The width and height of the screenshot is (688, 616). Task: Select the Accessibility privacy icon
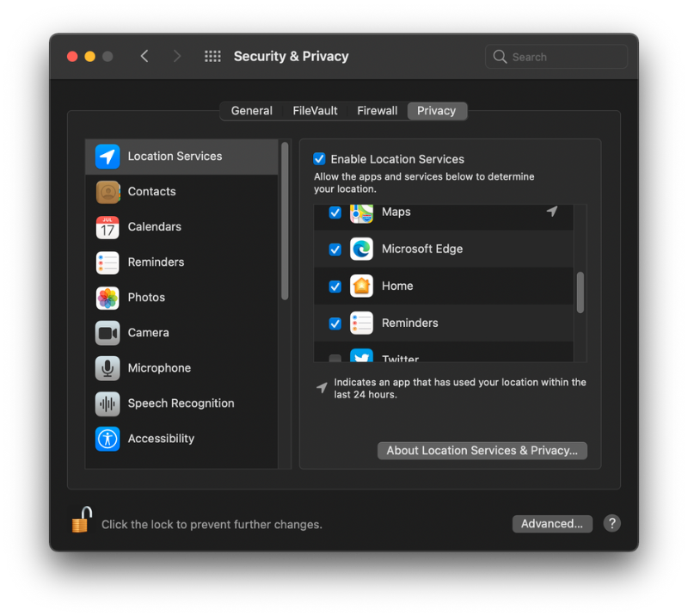point(107,438)
